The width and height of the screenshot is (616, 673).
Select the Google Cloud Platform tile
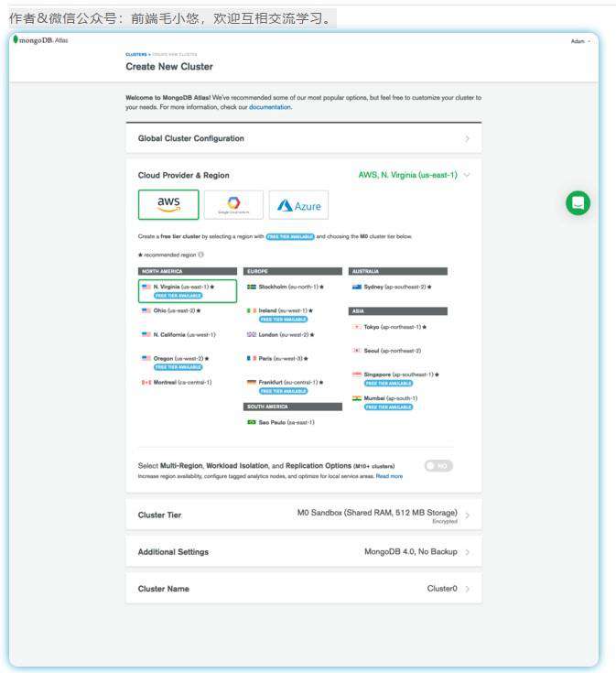click(233, 205)
